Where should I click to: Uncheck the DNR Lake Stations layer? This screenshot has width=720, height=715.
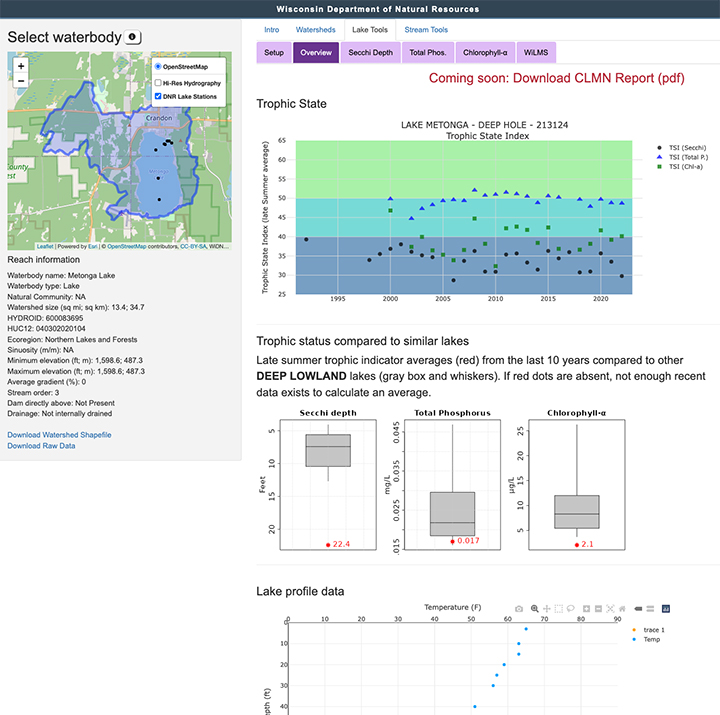[x=158, y=96]
